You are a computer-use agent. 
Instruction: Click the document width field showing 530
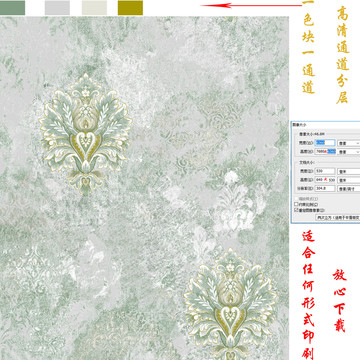tap(325, 171)
